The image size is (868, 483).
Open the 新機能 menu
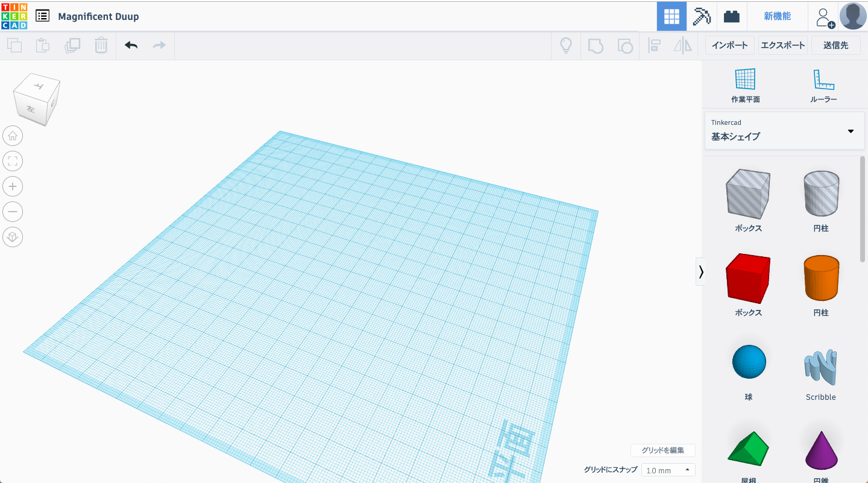click(x=777, y=16)
